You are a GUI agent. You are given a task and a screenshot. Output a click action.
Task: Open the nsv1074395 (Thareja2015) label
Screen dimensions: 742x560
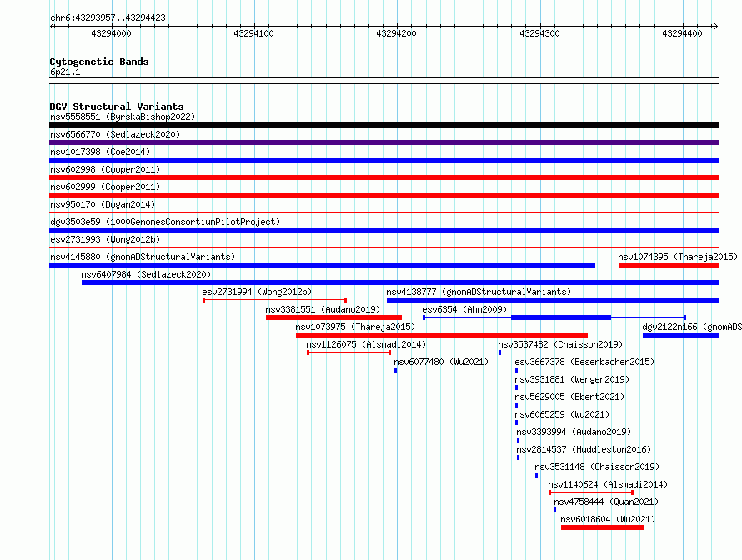pyautogui.click(x=678, y=257)
